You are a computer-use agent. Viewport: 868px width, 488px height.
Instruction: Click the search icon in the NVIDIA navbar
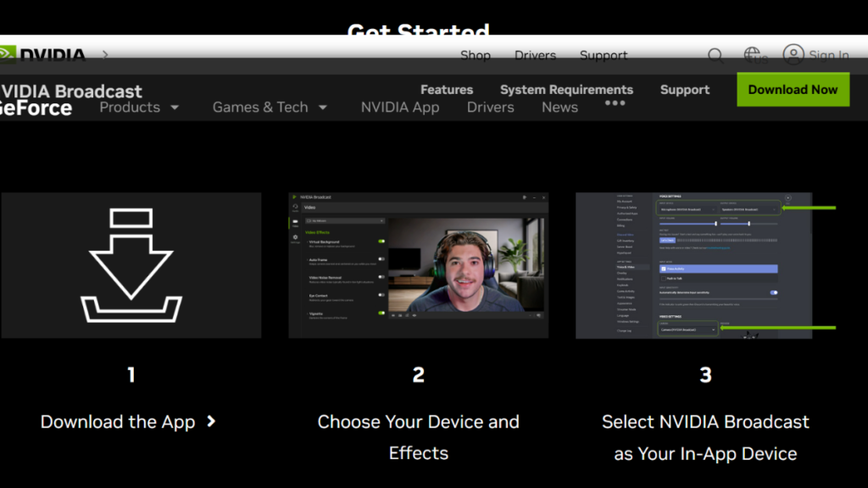(x=715, y=55)
